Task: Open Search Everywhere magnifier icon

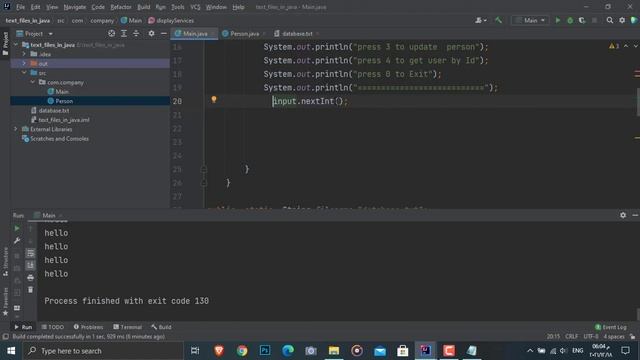Action: pos(609,20)
